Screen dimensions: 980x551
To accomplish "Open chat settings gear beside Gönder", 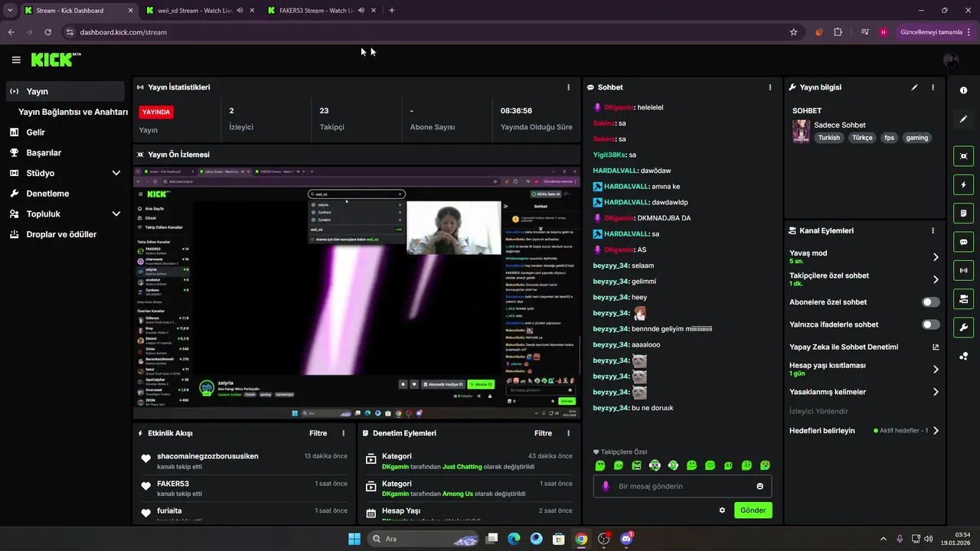I will [722, 510].
